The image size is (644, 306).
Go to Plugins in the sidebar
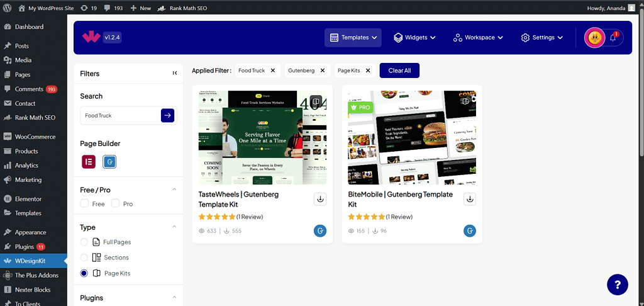coord(25,247)
